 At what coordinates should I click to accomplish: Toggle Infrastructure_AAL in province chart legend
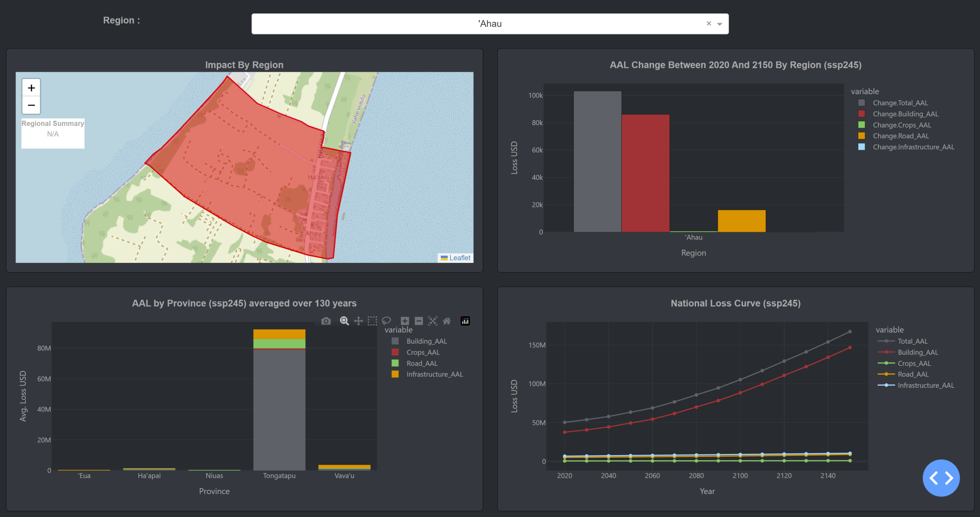pyautogui.click(x=427, y=374)
